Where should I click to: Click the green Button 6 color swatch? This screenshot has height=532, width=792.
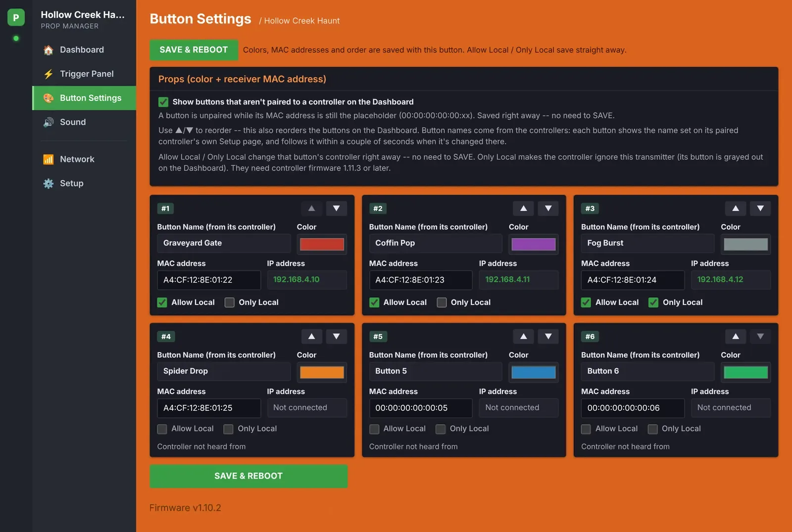click(x=745, y=372)
